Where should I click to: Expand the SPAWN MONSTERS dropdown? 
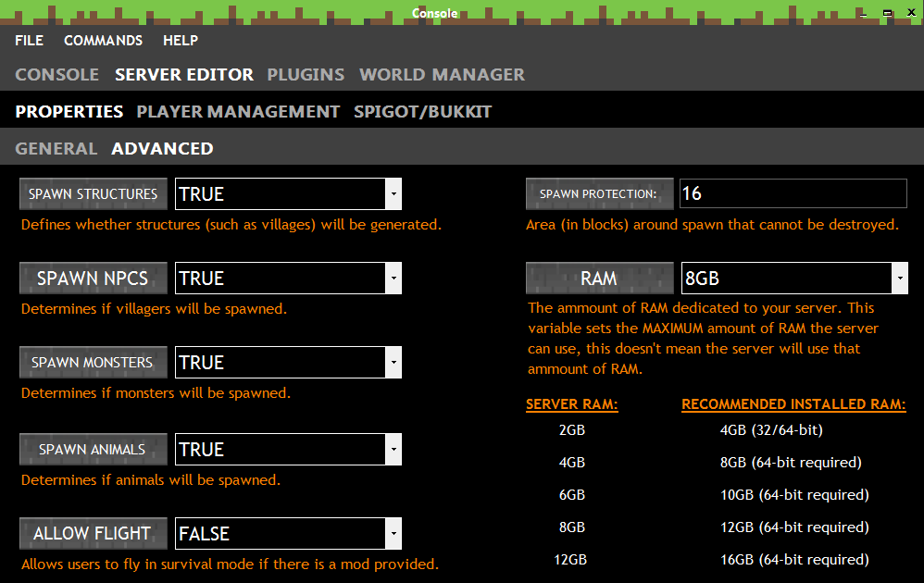point(394,362)
